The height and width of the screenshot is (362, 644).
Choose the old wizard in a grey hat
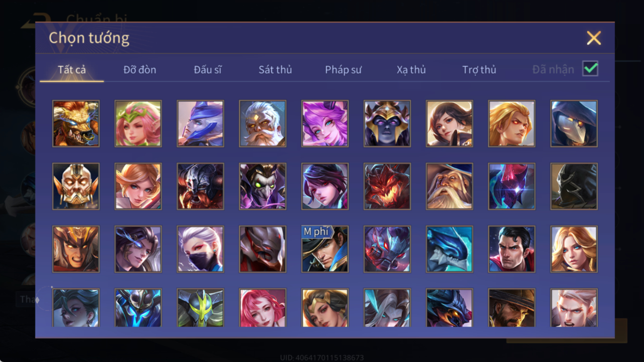pos(450,187)
